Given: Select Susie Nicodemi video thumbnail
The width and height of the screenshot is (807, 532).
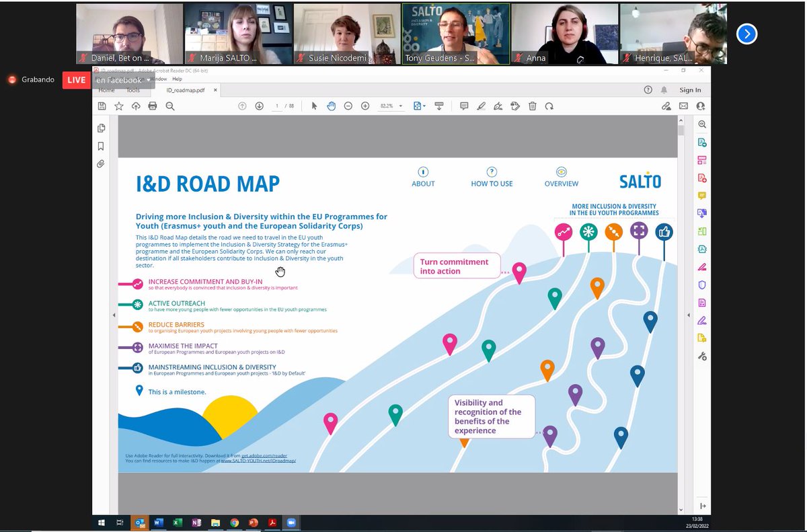Looking at the screenshot, I should [347, 34].
